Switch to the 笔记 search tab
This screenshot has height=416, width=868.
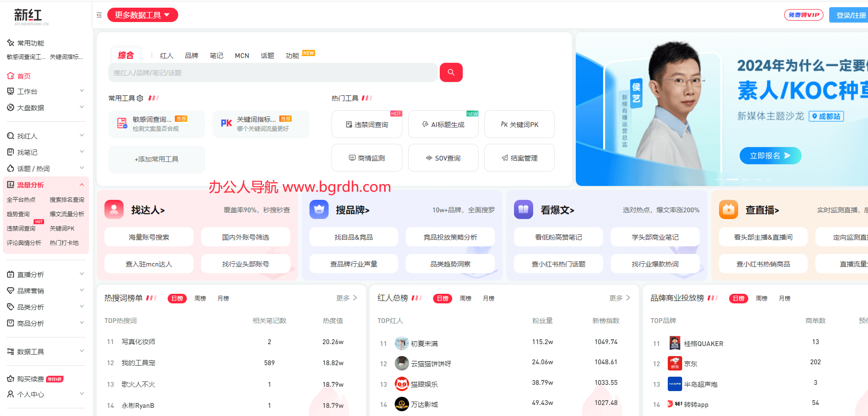[x=216, y=56]
